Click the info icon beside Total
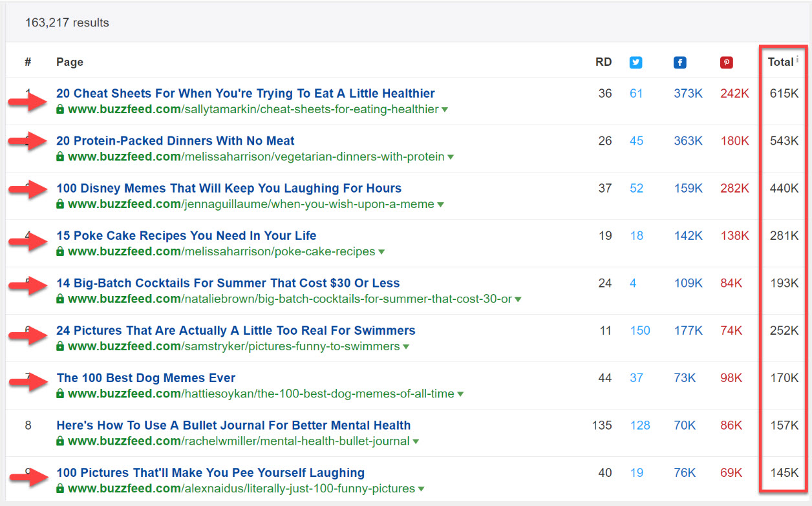 click(797, 59)
